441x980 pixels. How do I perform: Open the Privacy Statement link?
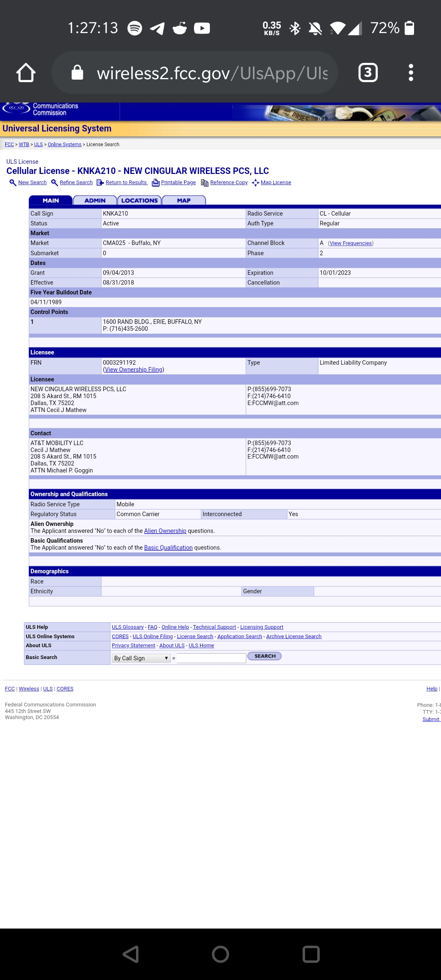[x=134, y=646]
